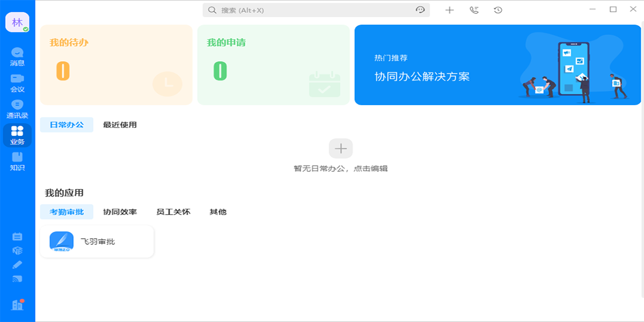Open the 会议 meeting section
Screen dimensions: 644x322
click(17, 83)
